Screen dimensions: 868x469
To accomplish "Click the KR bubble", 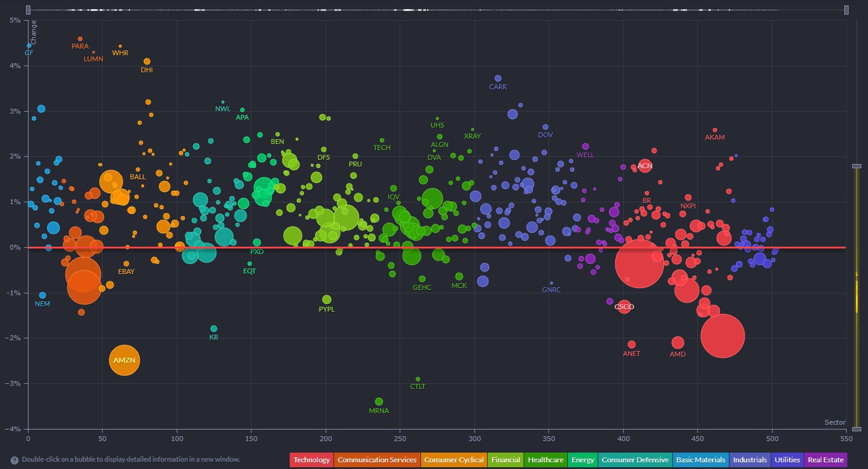I will coord(214,329).
